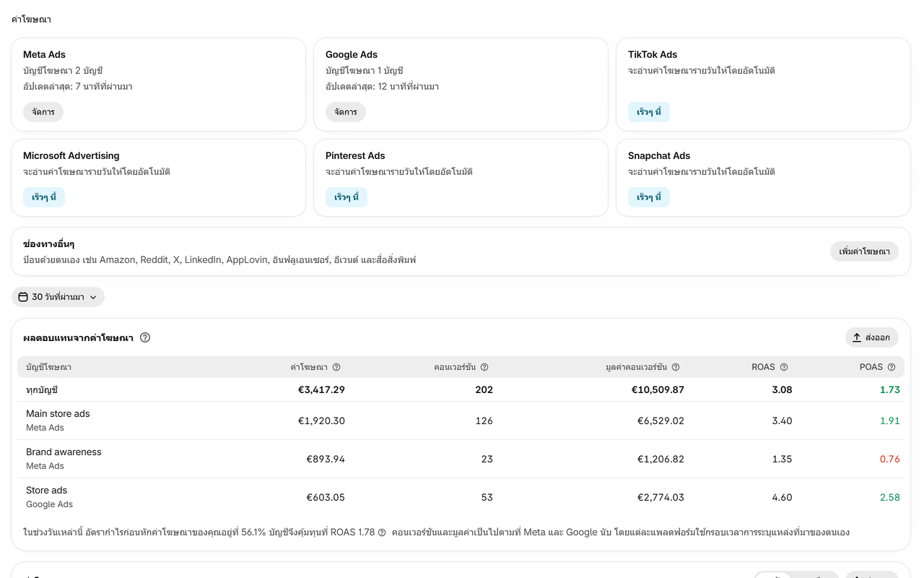Click Store ads conversion value €2,774.03
Image resolution: width=924 pixels, height=578 pixels.
(661, 497)
